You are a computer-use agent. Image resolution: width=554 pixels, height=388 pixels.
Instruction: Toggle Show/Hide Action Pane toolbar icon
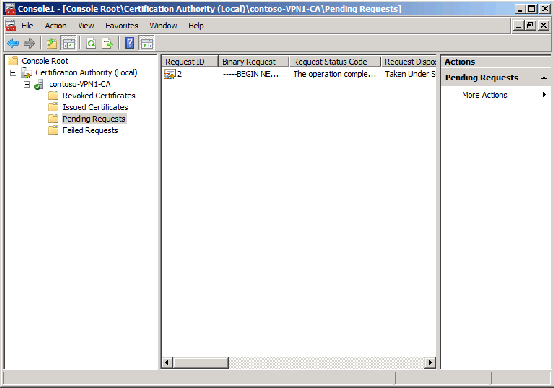pyautogui.click(x=147, y=43)
